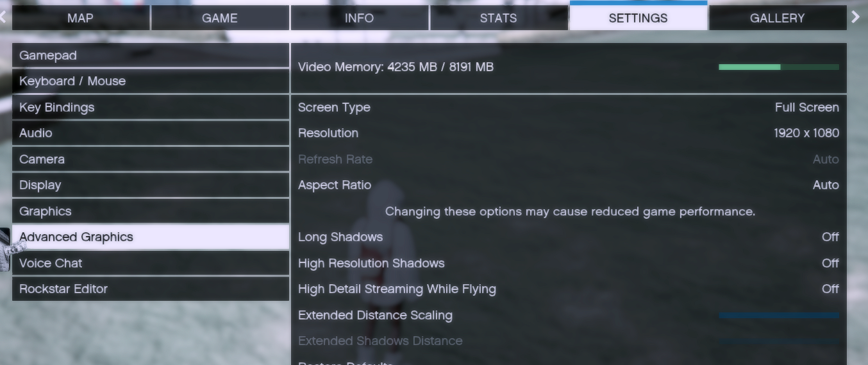Image resolution: width=868 pixels, height=365 pixels.
Task: Select the INFO tab
Action: point(359,18)
